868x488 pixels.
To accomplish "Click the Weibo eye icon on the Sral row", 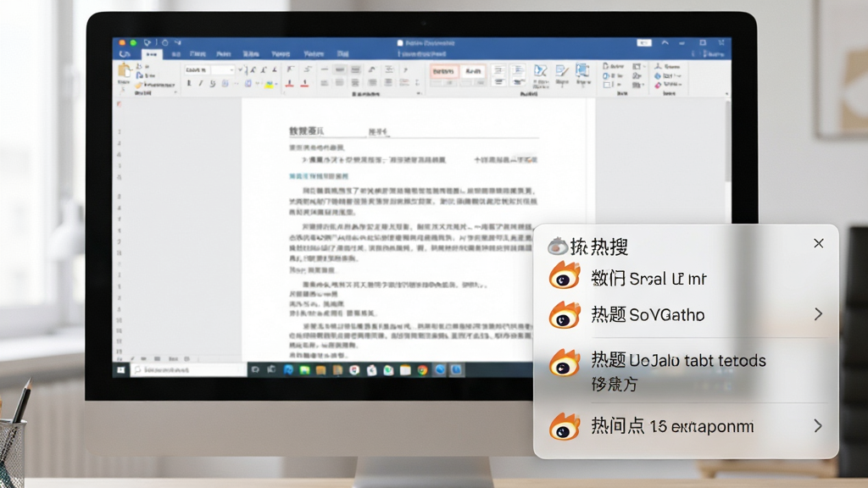I will pos(564,275).
